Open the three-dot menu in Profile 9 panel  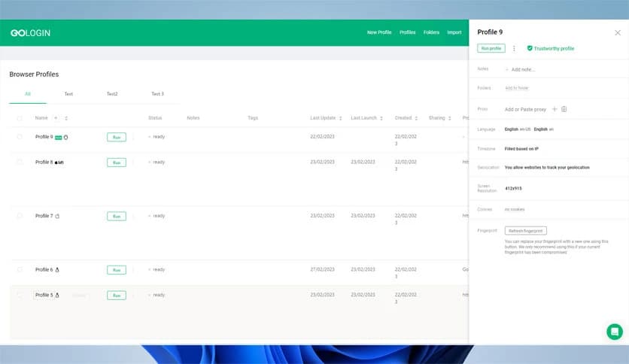pyautogui.click(x=514, y=48)
